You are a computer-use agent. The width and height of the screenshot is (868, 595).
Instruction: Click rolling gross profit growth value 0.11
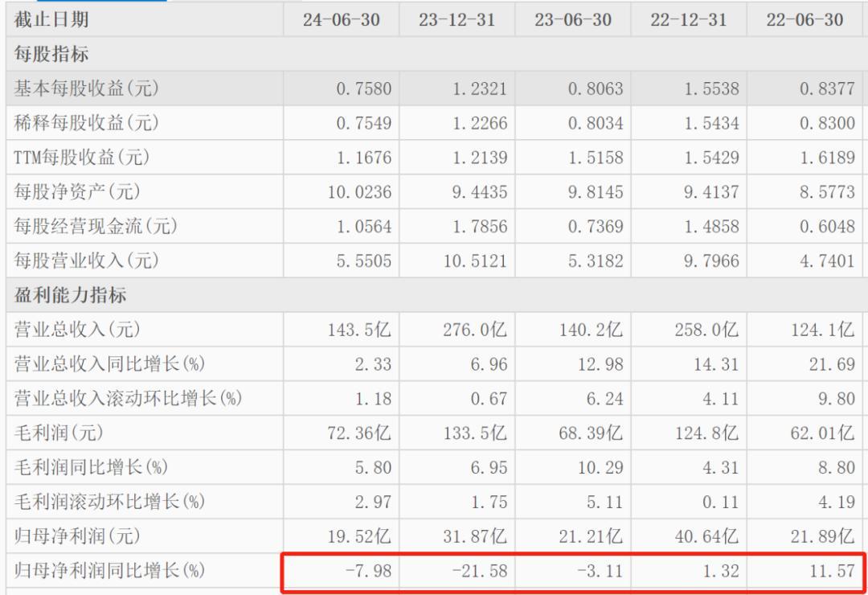pos(721,502)
